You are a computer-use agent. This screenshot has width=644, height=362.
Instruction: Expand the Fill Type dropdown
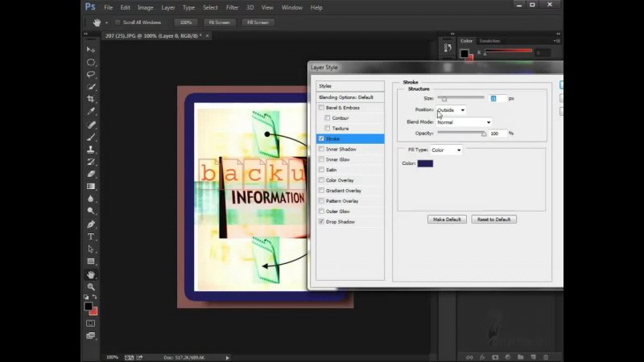pos(446,150)
